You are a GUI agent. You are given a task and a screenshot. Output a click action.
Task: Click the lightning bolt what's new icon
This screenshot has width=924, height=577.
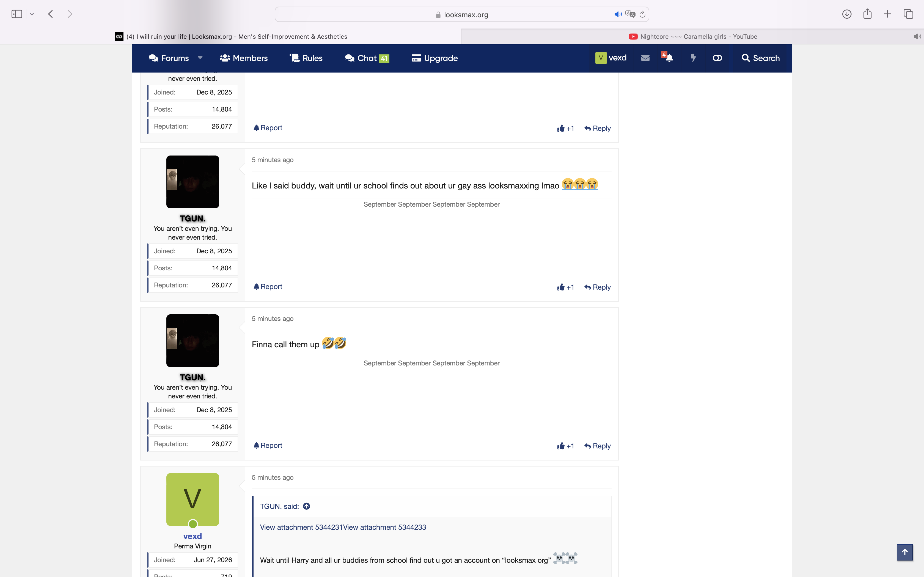[693, 58]
